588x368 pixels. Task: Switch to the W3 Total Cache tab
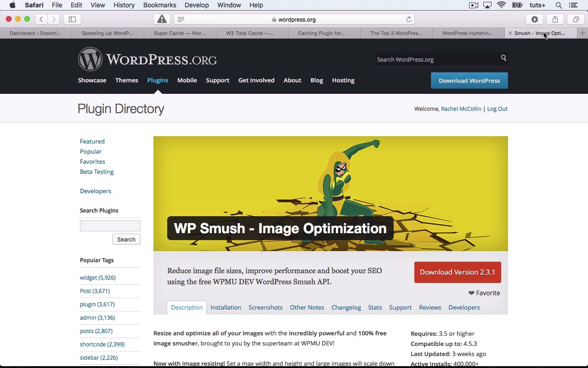pos(252,33)
